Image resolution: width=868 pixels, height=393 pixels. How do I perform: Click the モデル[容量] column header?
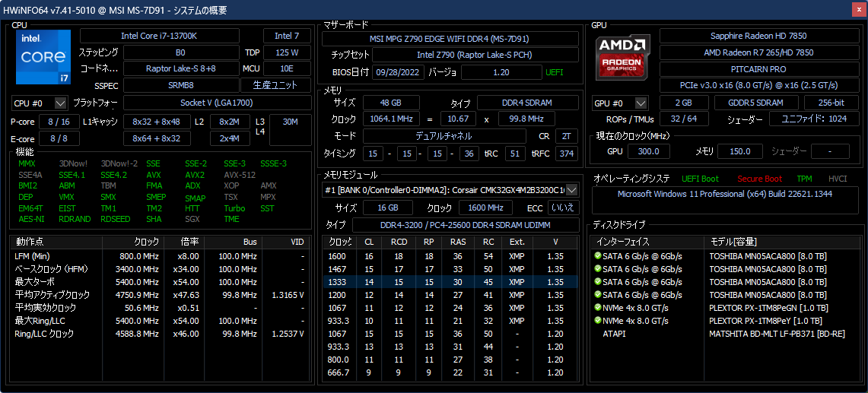(x=782, y=242)
